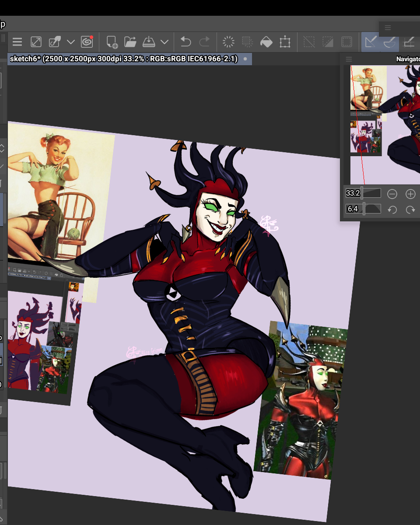
Task: Click the Navigator zoom slider at 33.2
Action: (363, 193)
